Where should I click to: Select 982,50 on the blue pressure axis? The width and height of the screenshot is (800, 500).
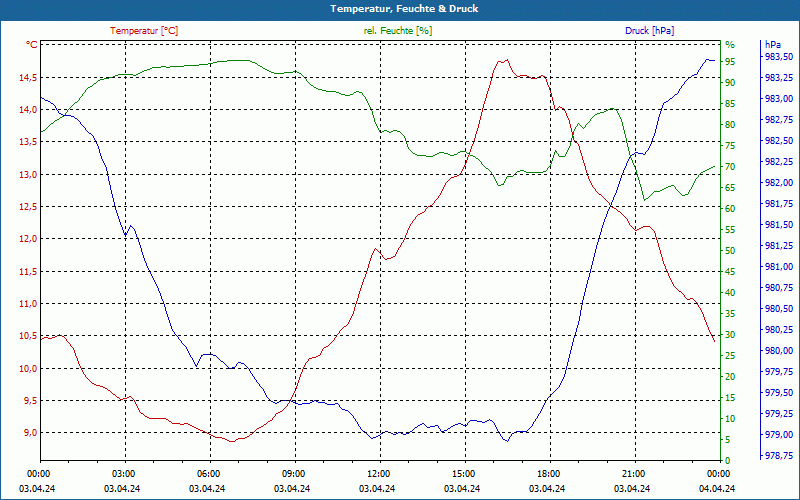[779, 140]
